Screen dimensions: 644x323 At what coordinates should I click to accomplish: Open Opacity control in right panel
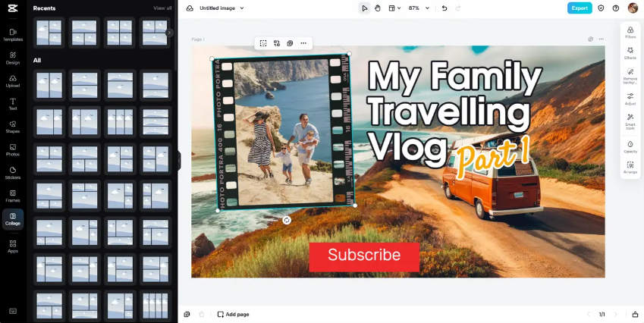(630, 147)
